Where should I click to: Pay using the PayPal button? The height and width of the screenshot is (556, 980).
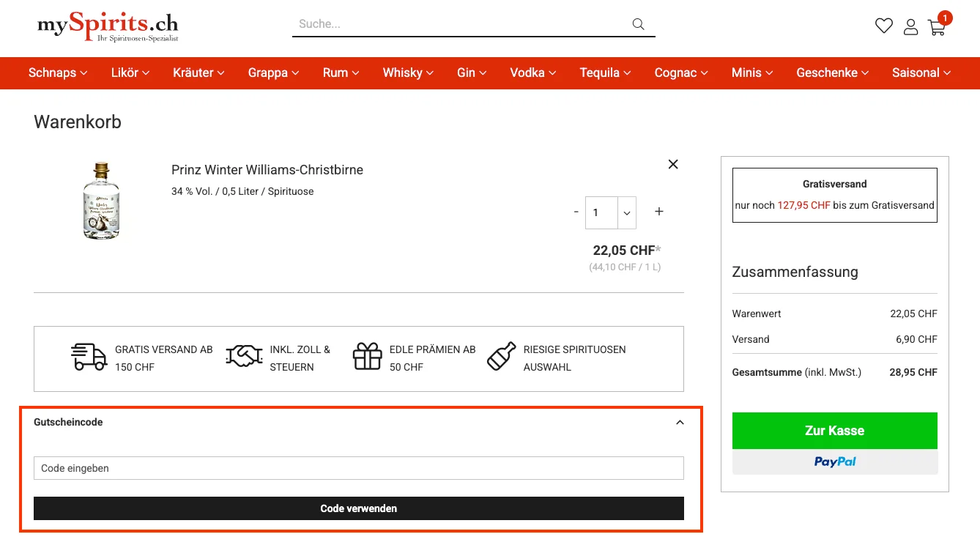point(834,462)
